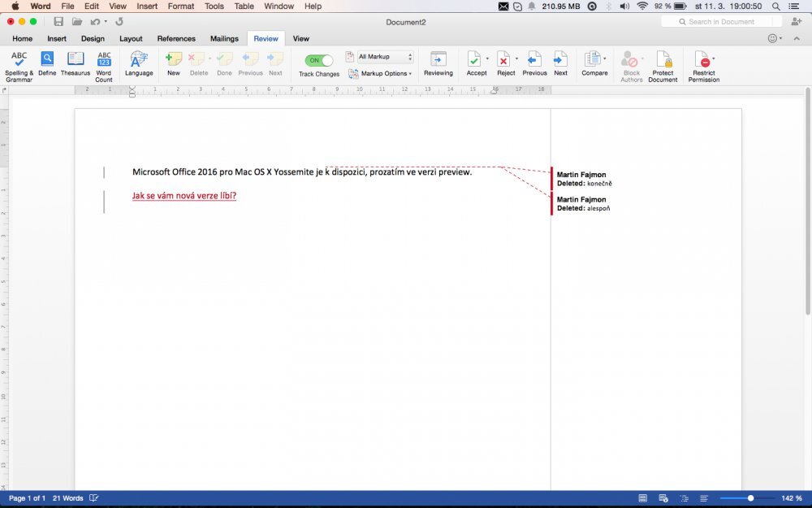Switch to the Design tab
Screen dimensions: 812x508
pyautogui.click(x=93, y=38)
